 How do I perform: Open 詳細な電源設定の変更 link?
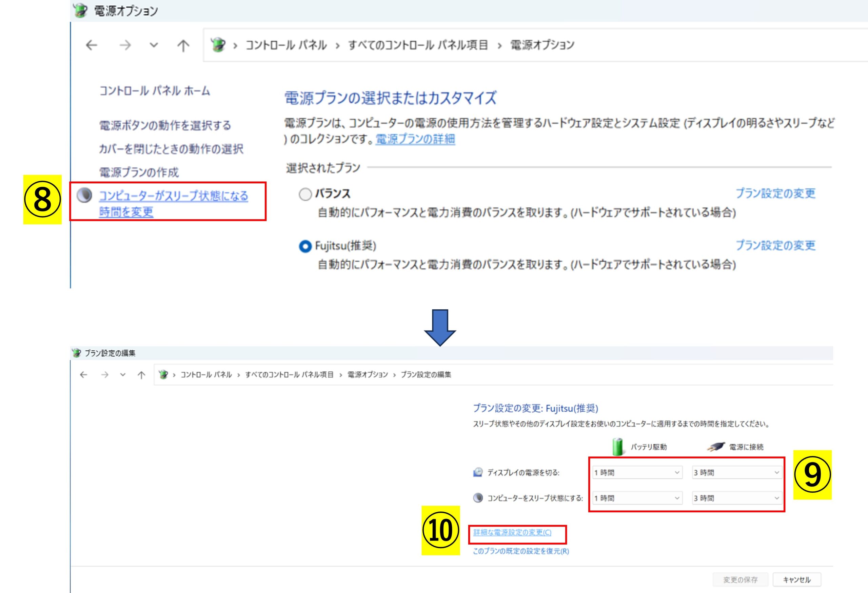(x=512, y=533)
